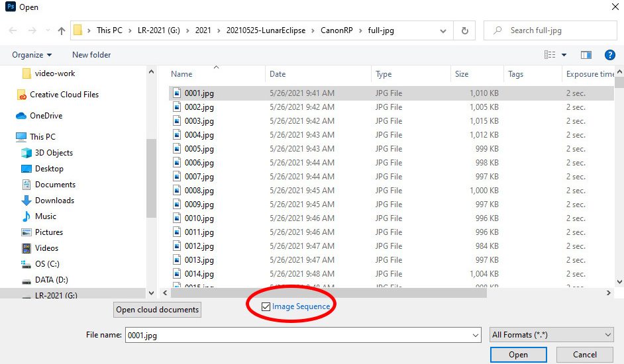The image size is (624, 364).
Task: Open view options dropdown arrow
Action: (x=564, y=55)
